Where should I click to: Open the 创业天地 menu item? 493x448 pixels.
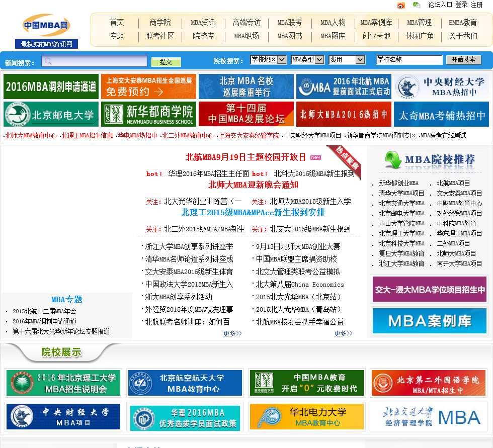pos(376,36)
